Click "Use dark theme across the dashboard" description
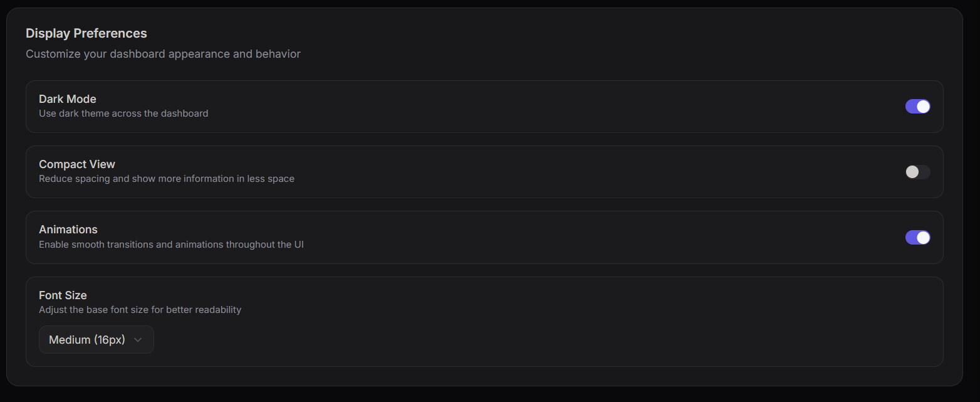 123,114
